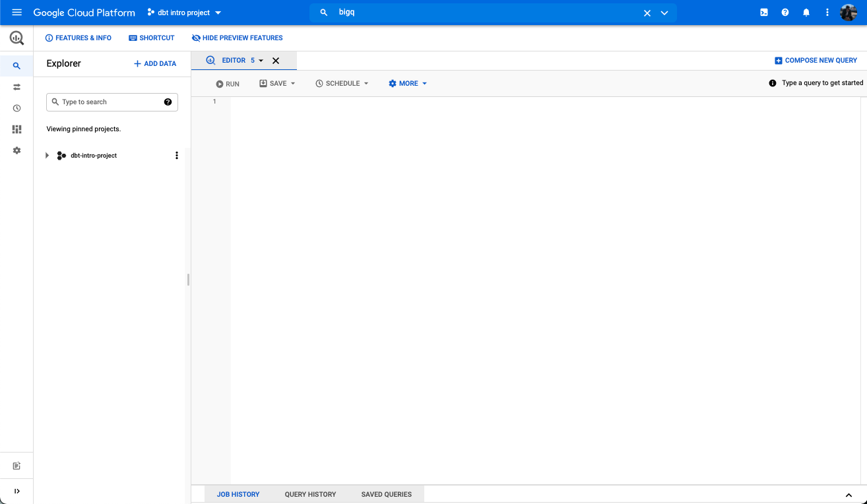Open the main navigation hamburger menu
Image resolution: width=867 pixels, height=504 pixels.
(x=17, y=13)
